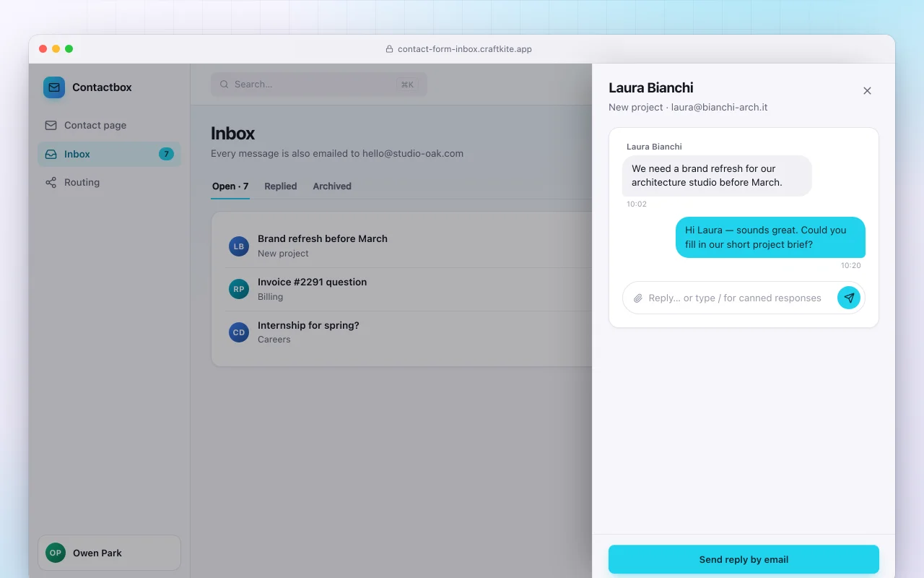This screenshot has width=924, height=578.
Task: Click the Laura Bianchi panel heading
Action: (x=651, y=88)
